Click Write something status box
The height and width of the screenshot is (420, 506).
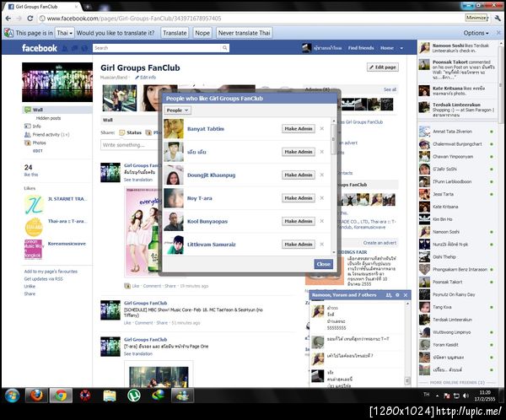[x=131, y=145]
